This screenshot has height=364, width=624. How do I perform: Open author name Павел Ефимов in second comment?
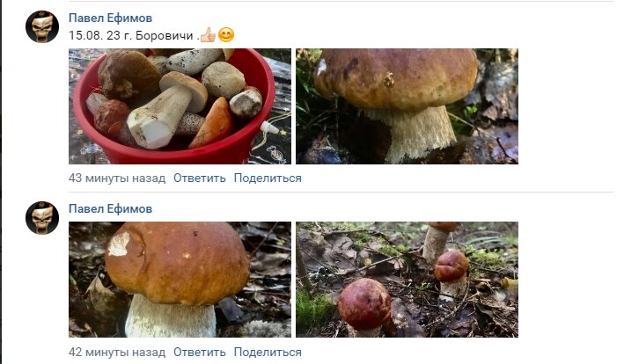tap(110, 208)
